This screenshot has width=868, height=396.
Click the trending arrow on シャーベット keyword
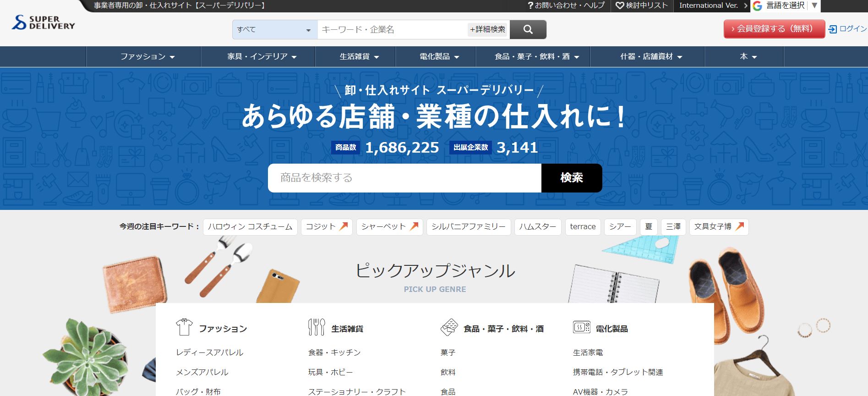pyautogui.click(x=414, y=226)
